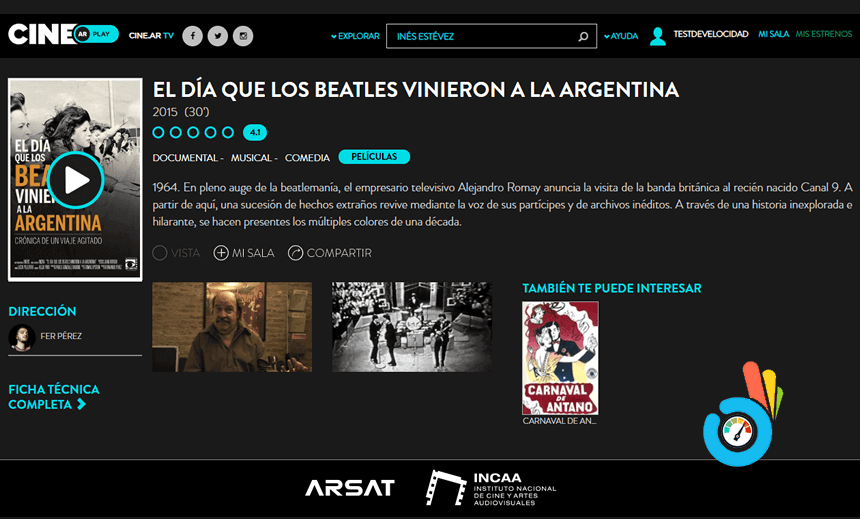Open the Facebook social icon

click(x=193, y=36)
